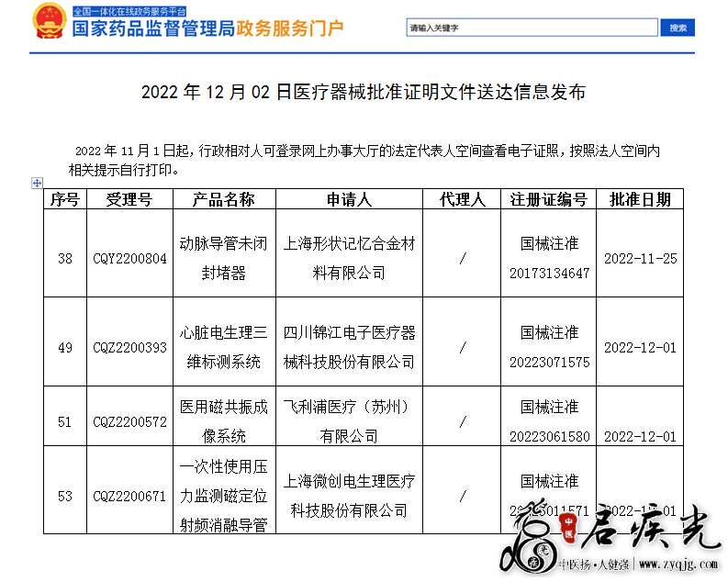Image resolution: width=728 pixels, height=582 pixels.
Task: Click the 搜索 search button
Action: 678,28
